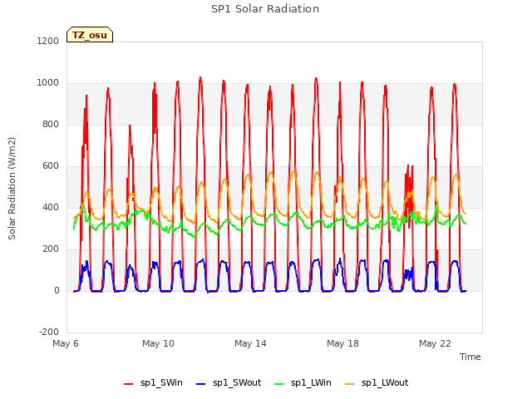
Task: Click the May 18 x-axis label
Action: click(x=342, y=343)
